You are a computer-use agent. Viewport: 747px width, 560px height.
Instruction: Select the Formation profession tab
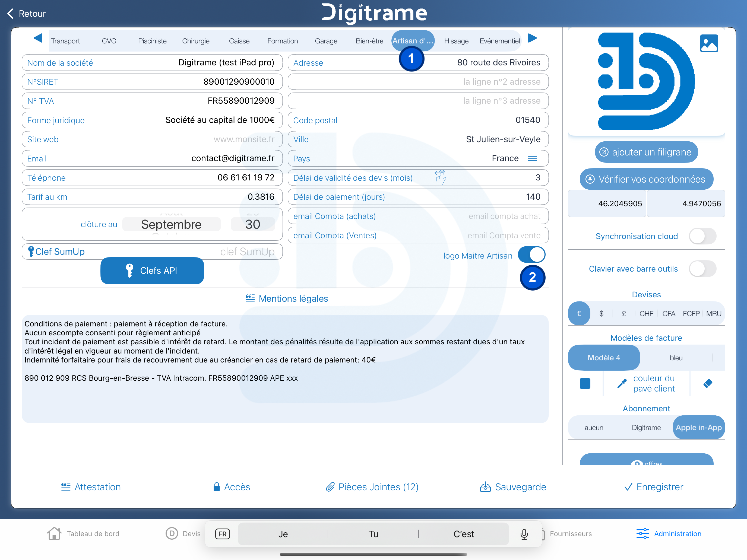tap(283, 41)
